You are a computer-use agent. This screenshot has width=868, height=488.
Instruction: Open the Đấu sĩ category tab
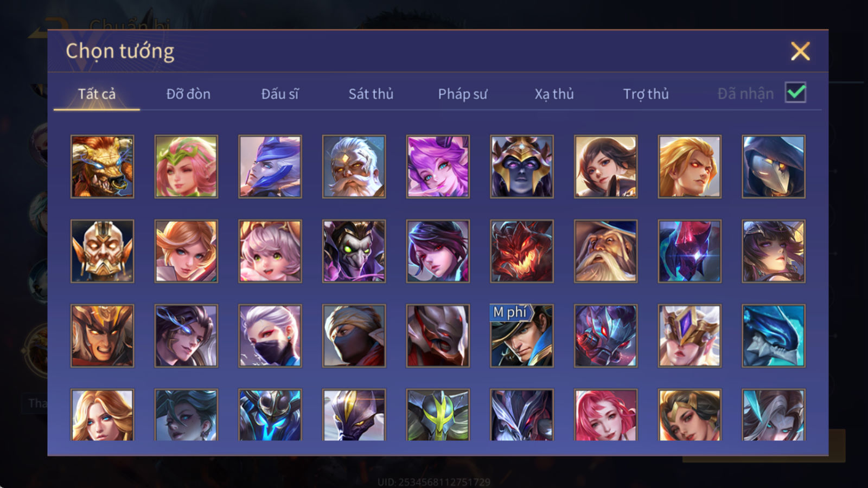[280, 94]
